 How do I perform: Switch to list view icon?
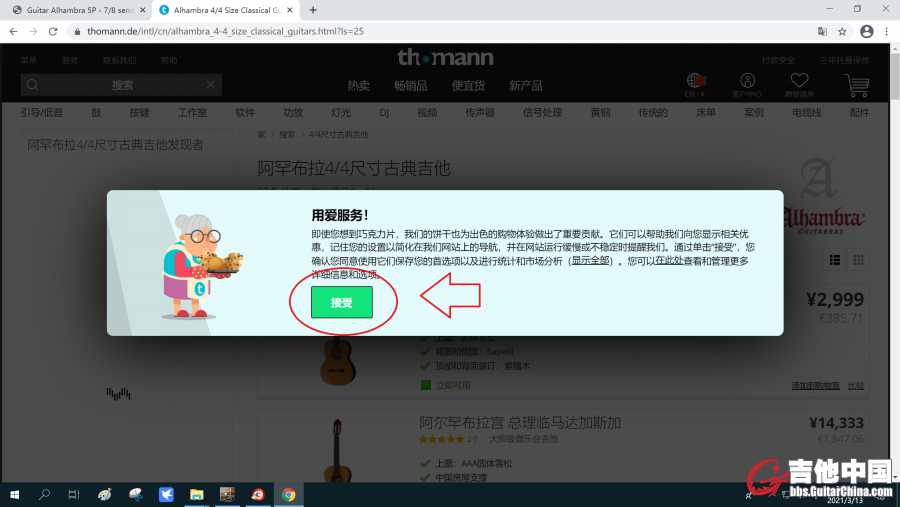pos(835,260)
